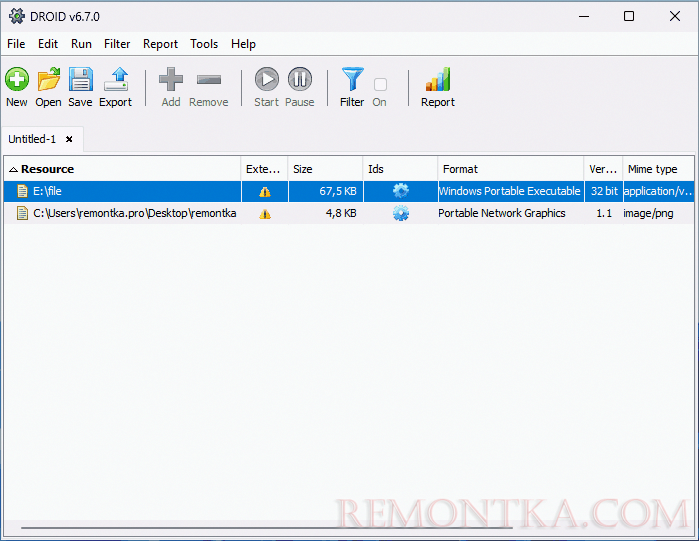Open the Filter funnel icon
The width and height of the screenshot is (699, 541).
coord(353,79)
